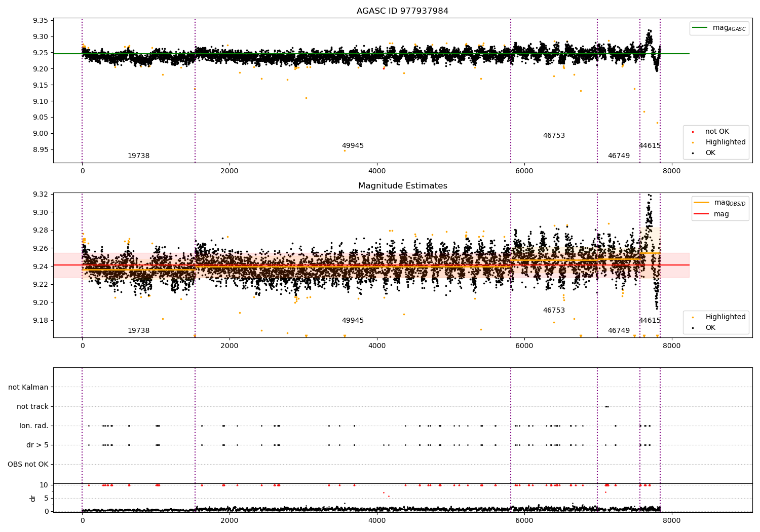This screenshot has width=760, height=532.
Task: Click the plot title AGASC ID 977937984
Action: 402,11
